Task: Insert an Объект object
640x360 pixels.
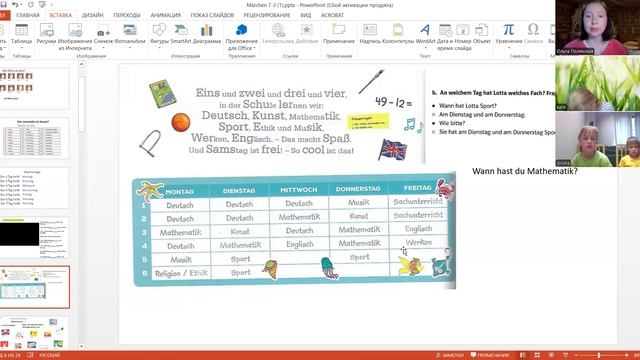Action: pos(482,34)
